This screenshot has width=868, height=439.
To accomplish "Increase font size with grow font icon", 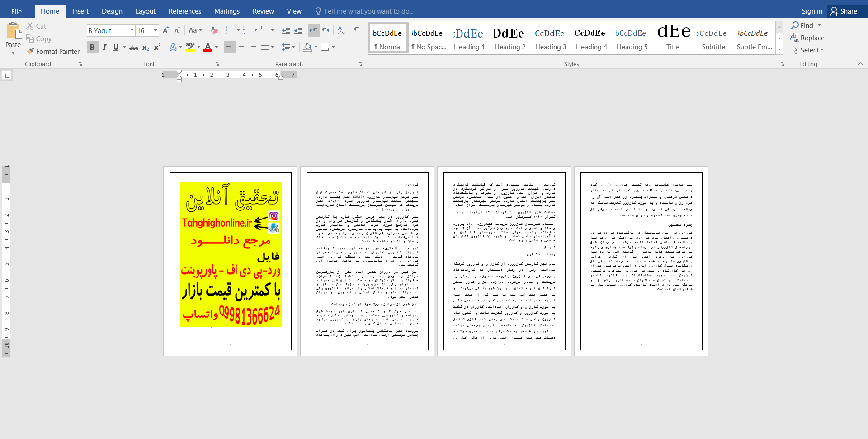I will click(x=165, y=30).
